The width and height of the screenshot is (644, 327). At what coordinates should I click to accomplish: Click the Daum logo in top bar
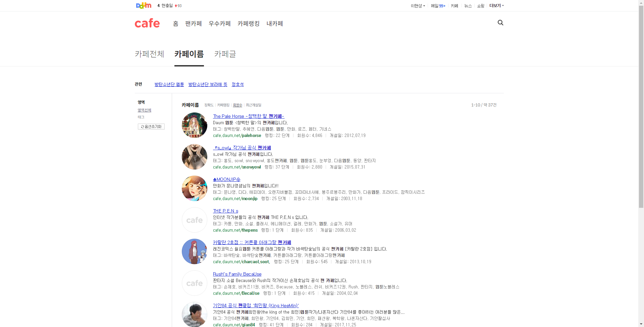click(x=144, y=5)
